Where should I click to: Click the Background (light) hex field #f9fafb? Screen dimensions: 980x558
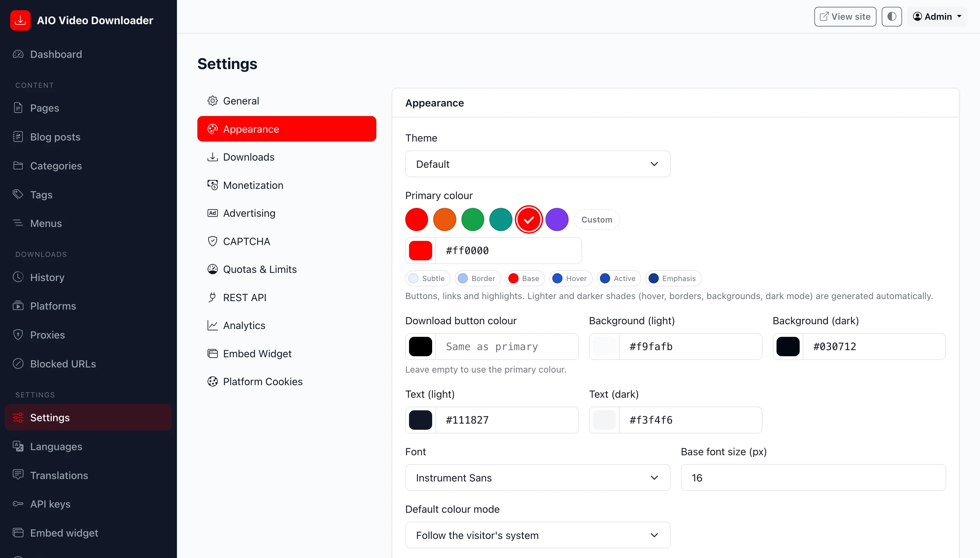691,346
